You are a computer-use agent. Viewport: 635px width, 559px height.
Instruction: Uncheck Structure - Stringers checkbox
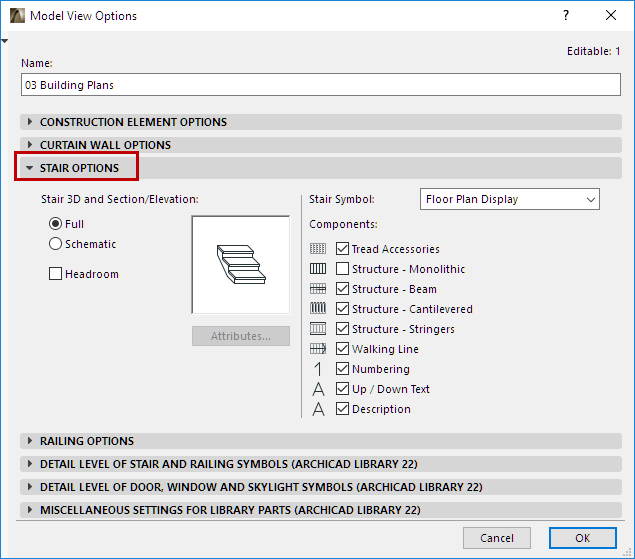click(x=342, y=329)
